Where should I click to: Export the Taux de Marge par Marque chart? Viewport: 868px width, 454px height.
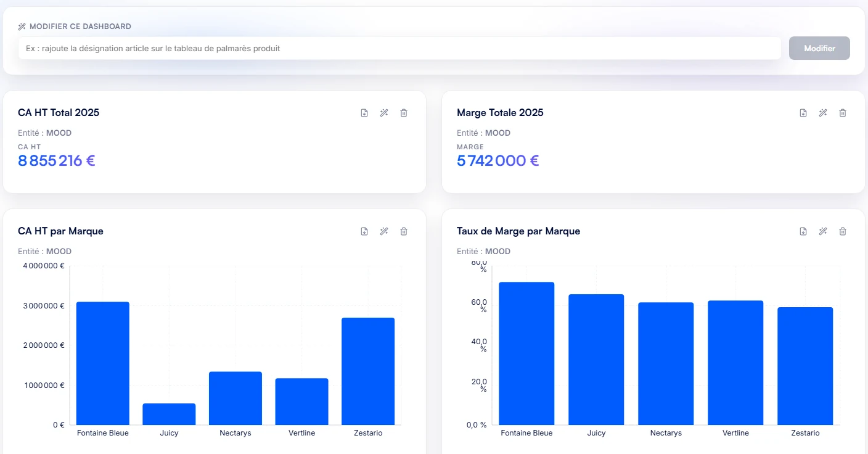point(803,231)
